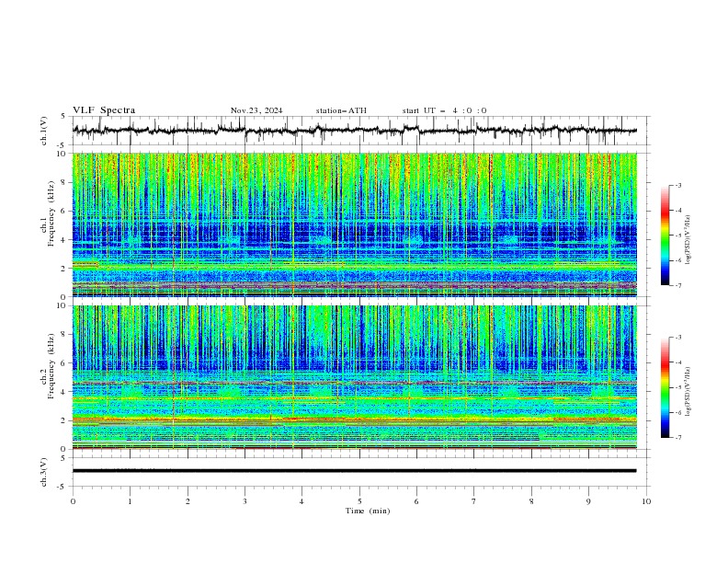Click time axis tick label '0'
Image resolution: width=728 pixels, height=563 pixels.
tap(73, 501)
